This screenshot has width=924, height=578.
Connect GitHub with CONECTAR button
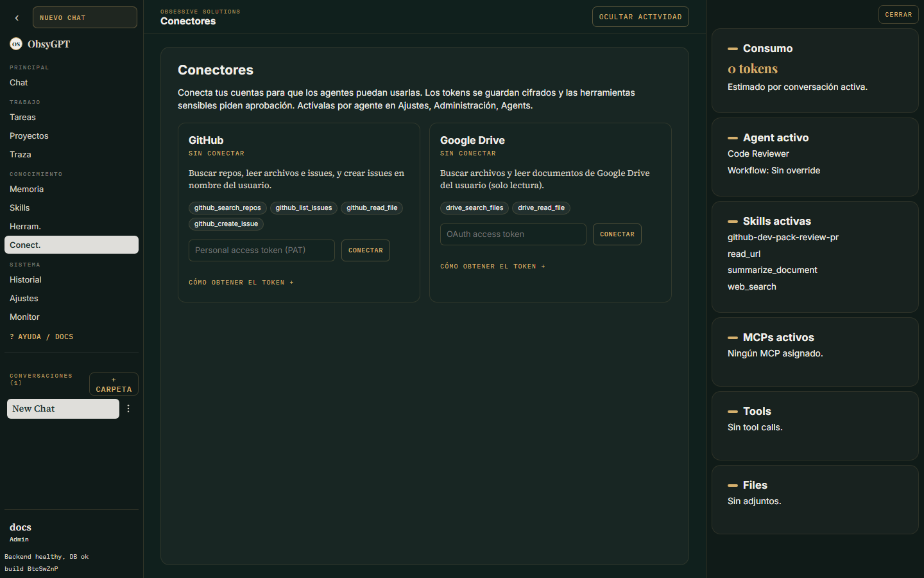[366, 250]
